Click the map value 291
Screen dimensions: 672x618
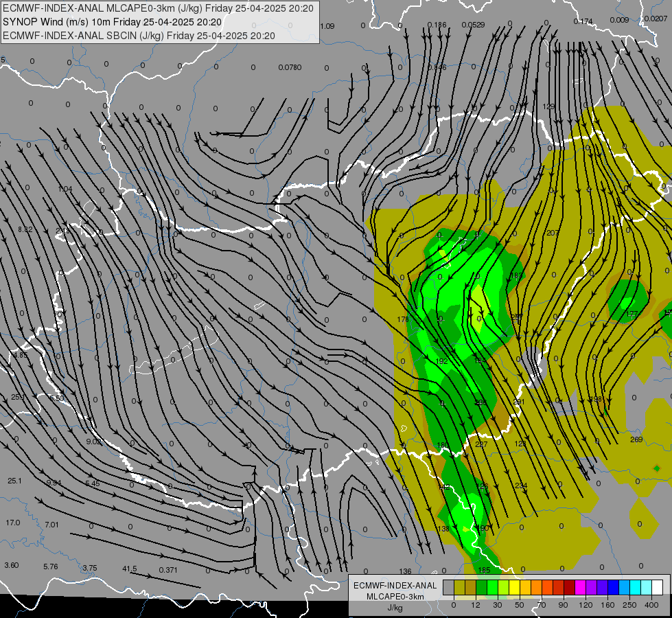[519, 402]
